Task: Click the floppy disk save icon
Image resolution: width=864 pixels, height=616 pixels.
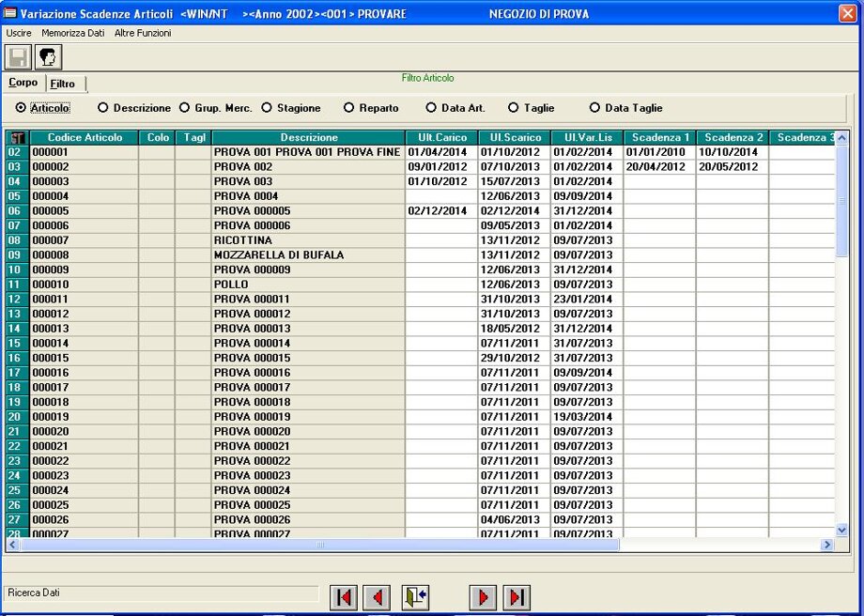Action: pyautogui.click(x=18, y=57)
